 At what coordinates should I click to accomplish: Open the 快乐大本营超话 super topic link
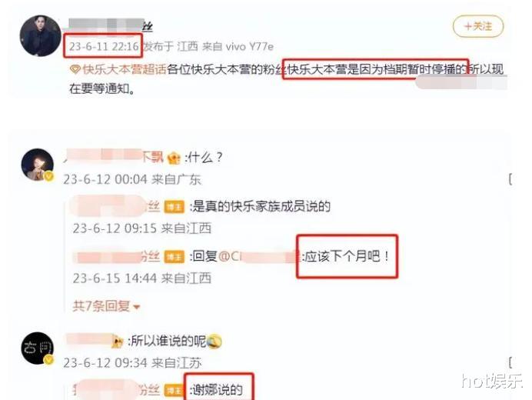point(125,69)
